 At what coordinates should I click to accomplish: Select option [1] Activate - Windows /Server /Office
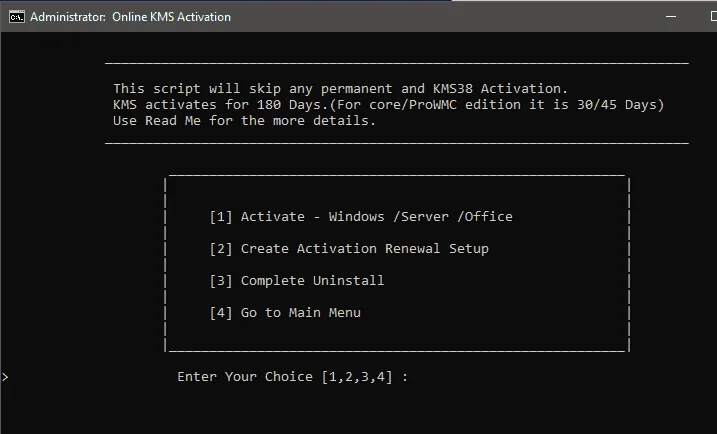[361, 216]
